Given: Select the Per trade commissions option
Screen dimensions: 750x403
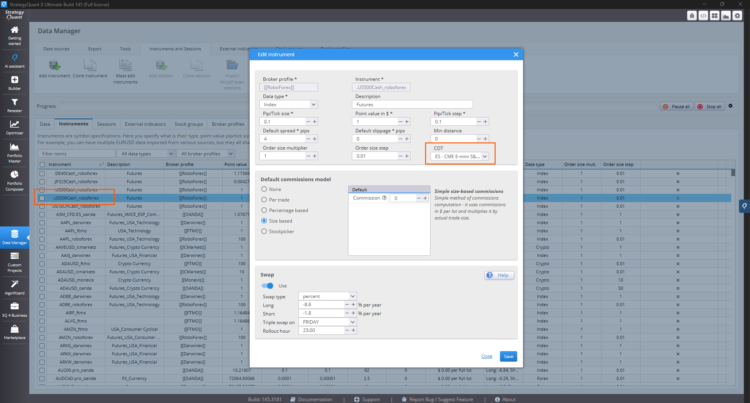Looking at the screenshot, I should (264, 200).
